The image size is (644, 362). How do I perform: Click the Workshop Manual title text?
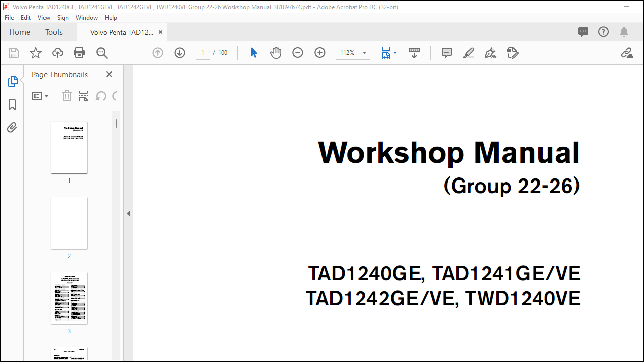click(449, 152)
